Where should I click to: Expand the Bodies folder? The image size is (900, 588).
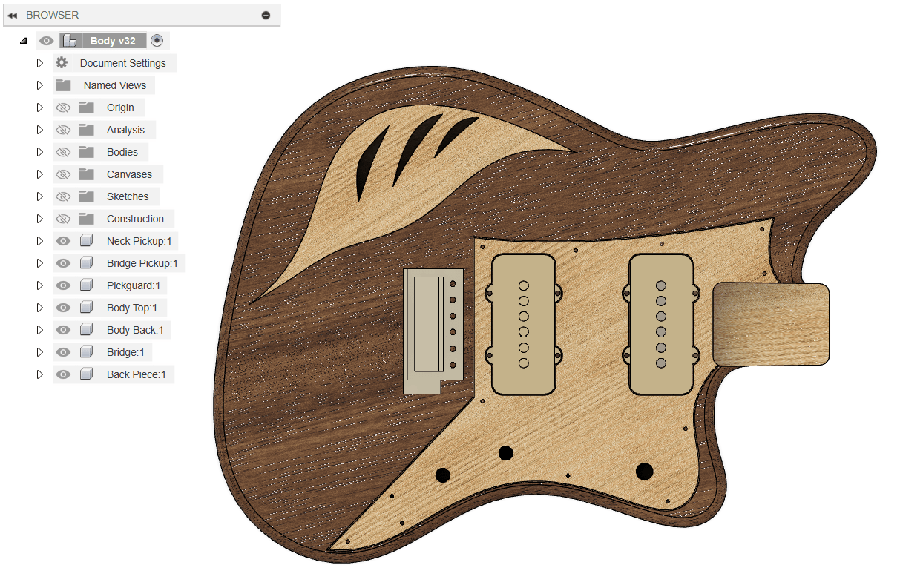[40, 152]
